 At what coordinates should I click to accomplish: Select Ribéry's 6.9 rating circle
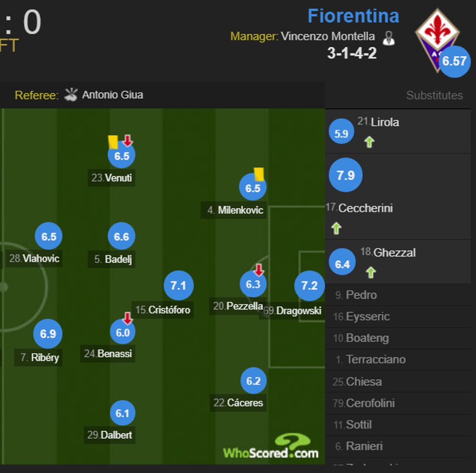[x=48, y=334]
